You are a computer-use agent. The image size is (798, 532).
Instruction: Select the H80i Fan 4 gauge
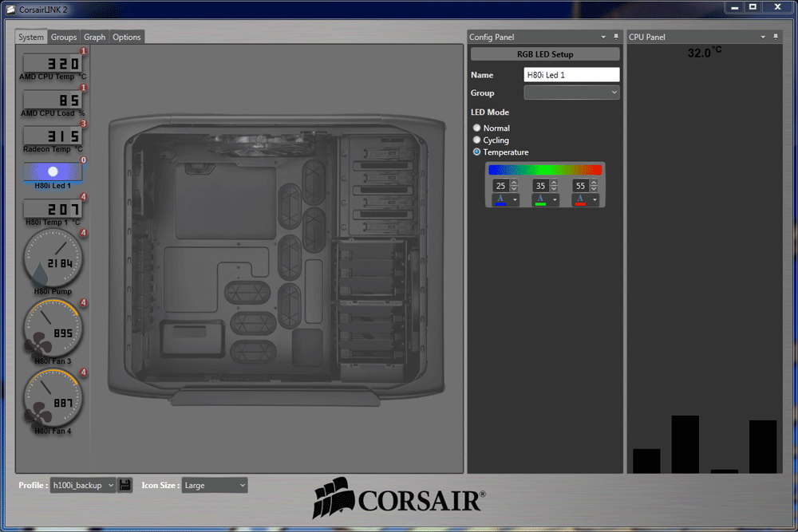coord(53,398)
